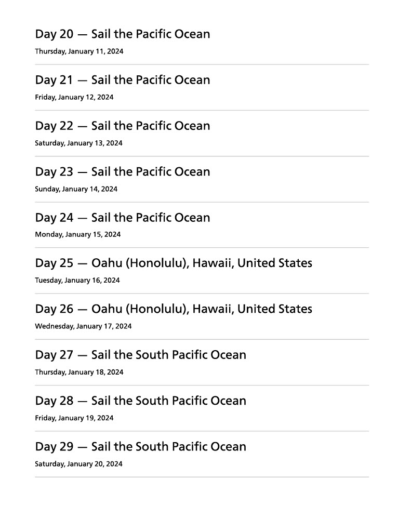Select the Day 22 itinerary heading

pos(123,126)
